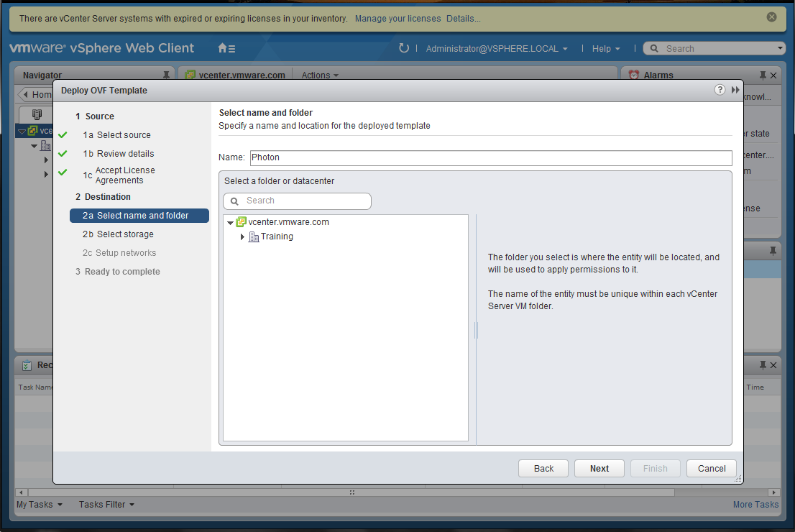Select step 2a Select name and folder
The image size is (795, 532).
[139, 216]
